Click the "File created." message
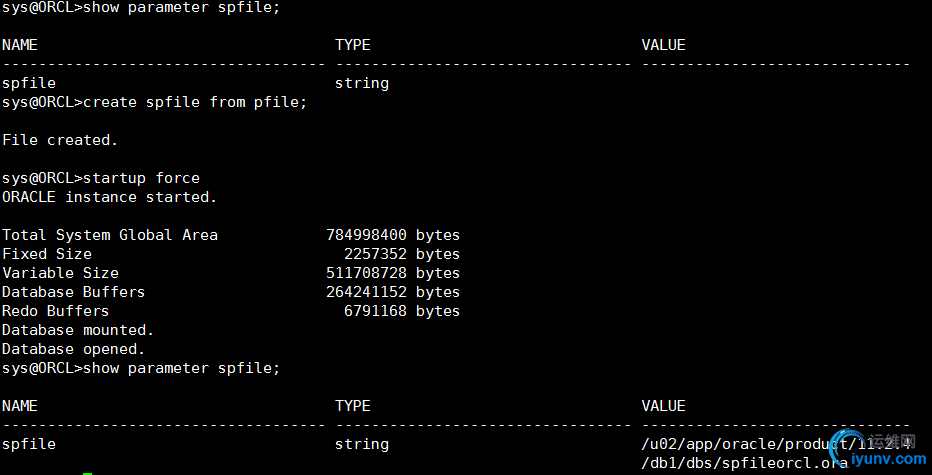Image resolution: width=932 pixels, height=475 pixels. tap(60, 140)
